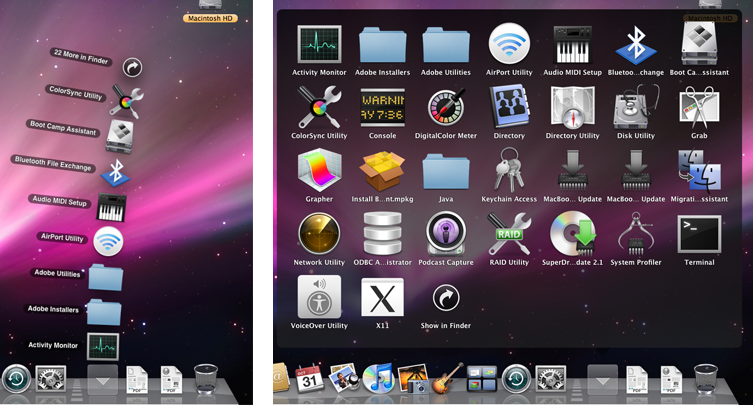
Task: Open Bluetooth File Exchange in fan stack
Action: click(115, 172)
